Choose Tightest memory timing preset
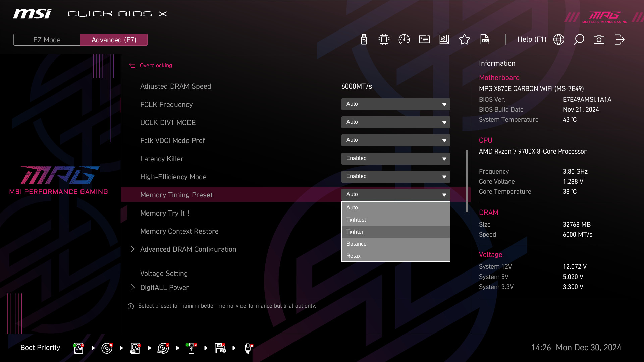 coord(396,220)
